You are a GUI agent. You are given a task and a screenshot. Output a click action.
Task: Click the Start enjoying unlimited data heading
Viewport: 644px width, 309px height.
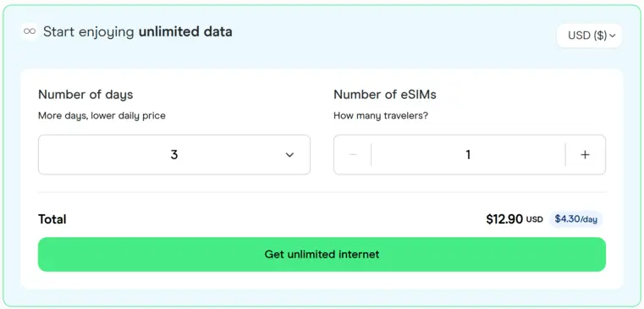138,31
